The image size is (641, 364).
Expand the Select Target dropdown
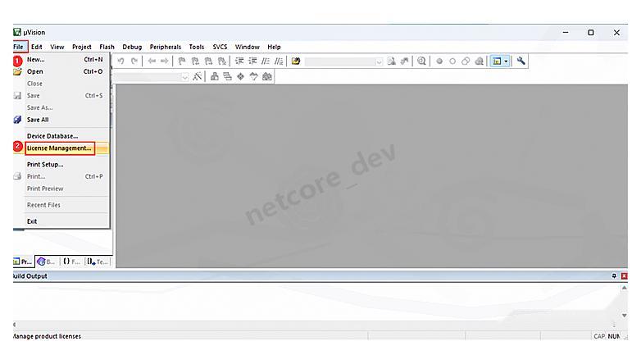click(x=184, y=76)
